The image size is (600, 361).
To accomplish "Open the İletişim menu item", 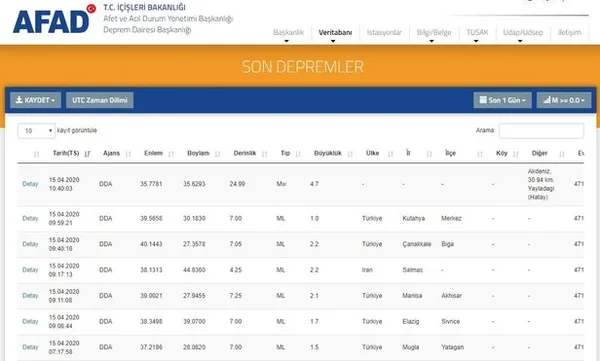I will [569, 33].
